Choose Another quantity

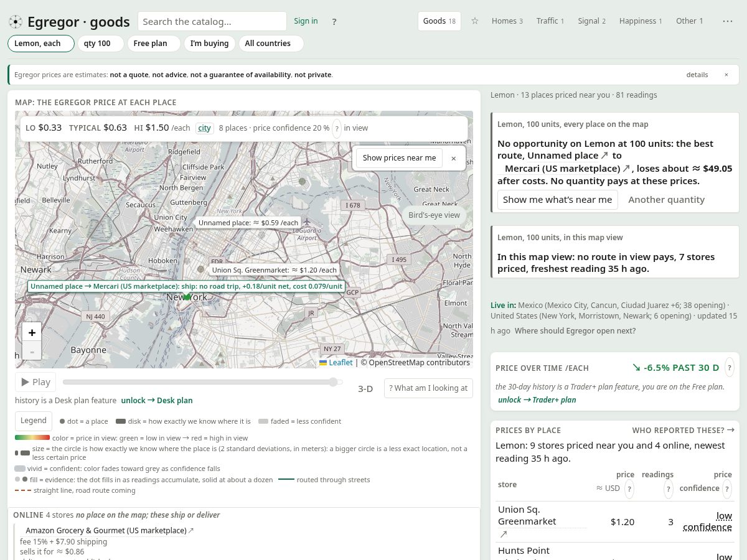pos(666,200)
